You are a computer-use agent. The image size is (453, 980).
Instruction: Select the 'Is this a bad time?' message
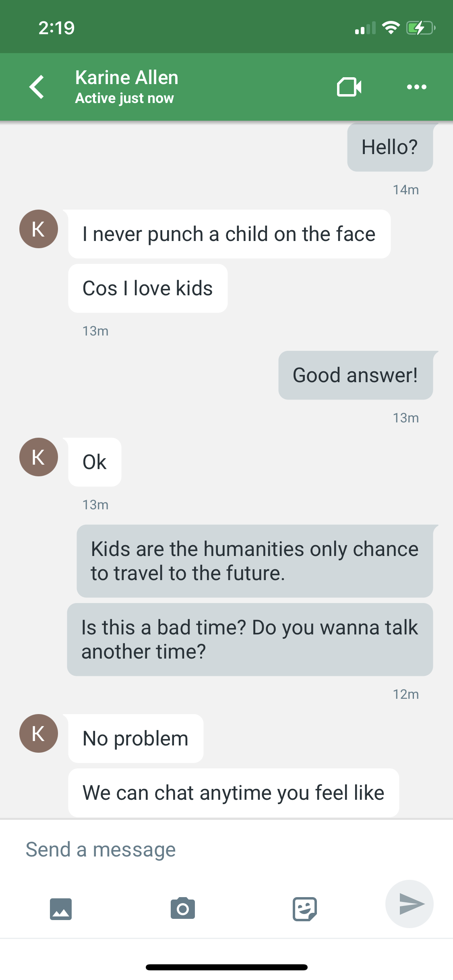tap(250, 640)
